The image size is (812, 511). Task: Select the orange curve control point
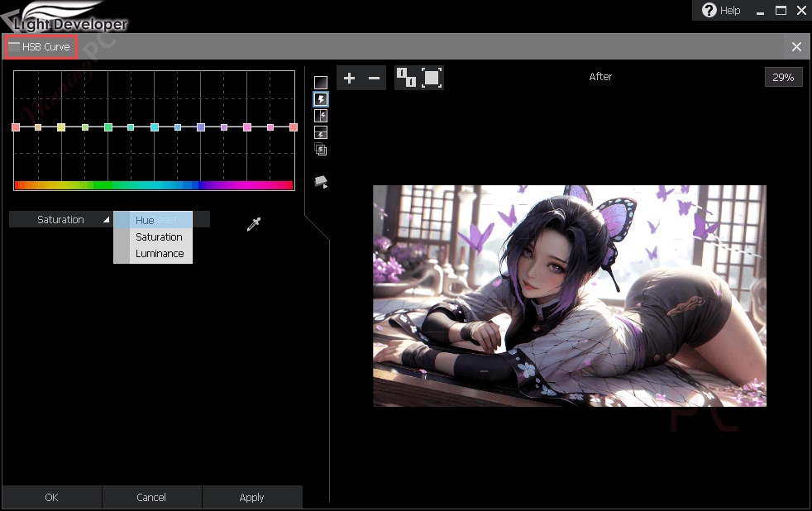[38, 127]
